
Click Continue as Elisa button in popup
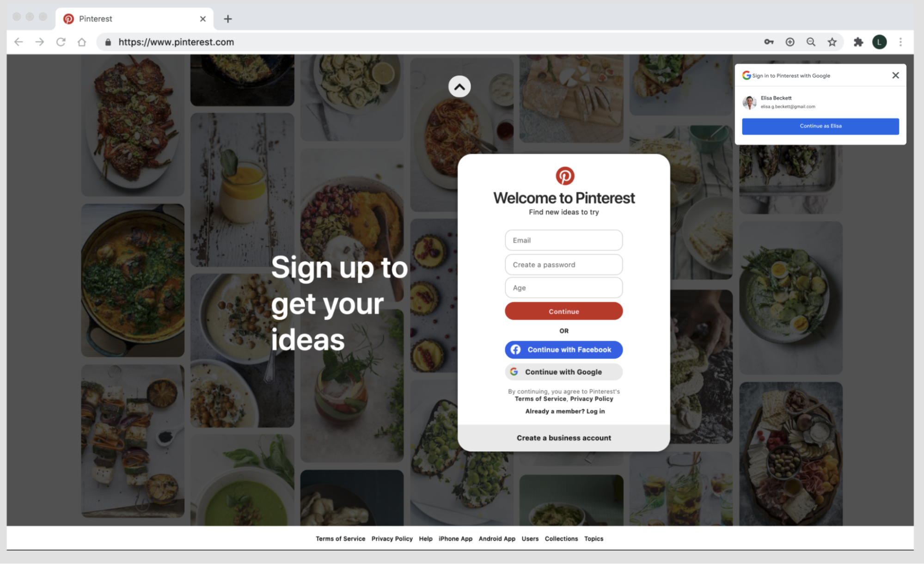click(820, 125)
